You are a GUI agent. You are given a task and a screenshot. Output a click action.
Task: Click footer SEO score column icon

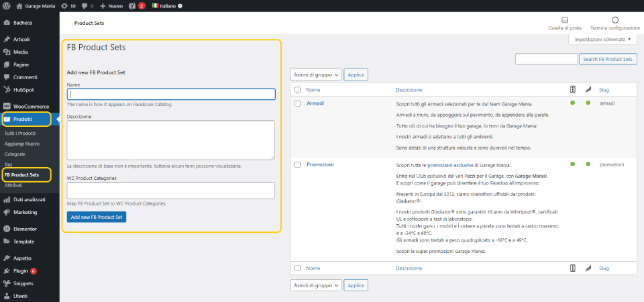[x=573, y=268]
